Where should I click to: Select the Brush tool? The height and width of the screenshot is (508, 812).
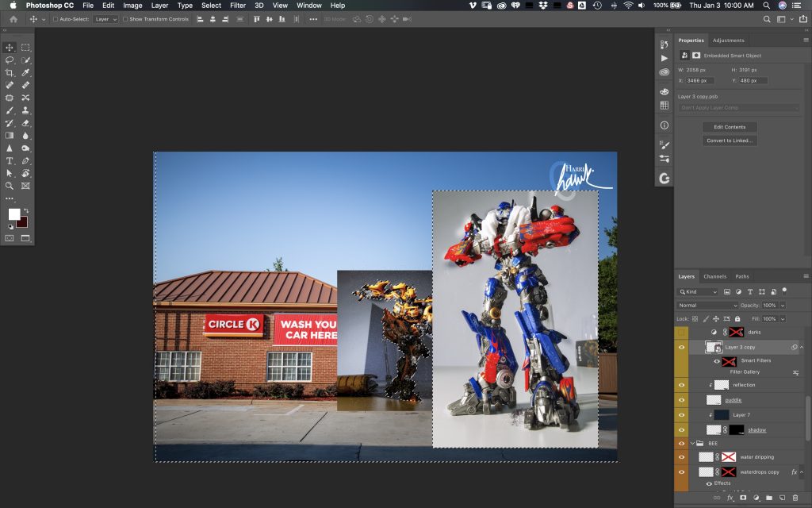10,110
